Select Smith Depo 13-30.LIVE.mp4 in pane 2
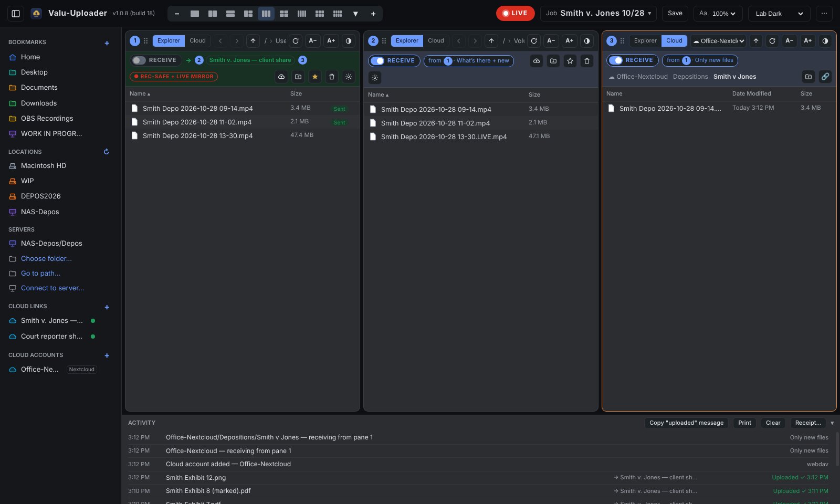This screenshot has height=504, width=840. 481,137
